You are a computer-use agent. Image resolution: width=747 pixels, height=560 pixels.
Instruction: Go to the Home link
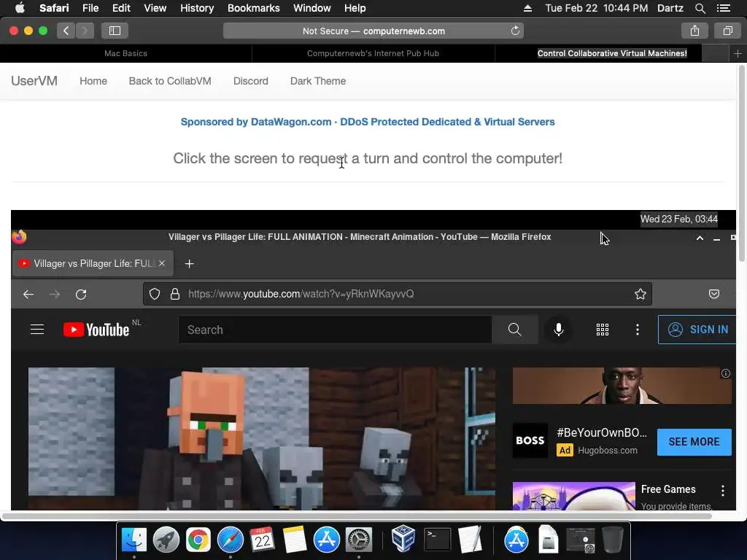[93, 81]
